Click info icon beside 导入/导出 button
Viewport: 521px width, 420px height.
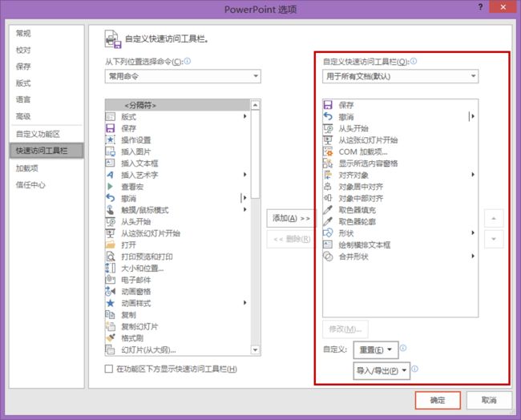(415, 369)
